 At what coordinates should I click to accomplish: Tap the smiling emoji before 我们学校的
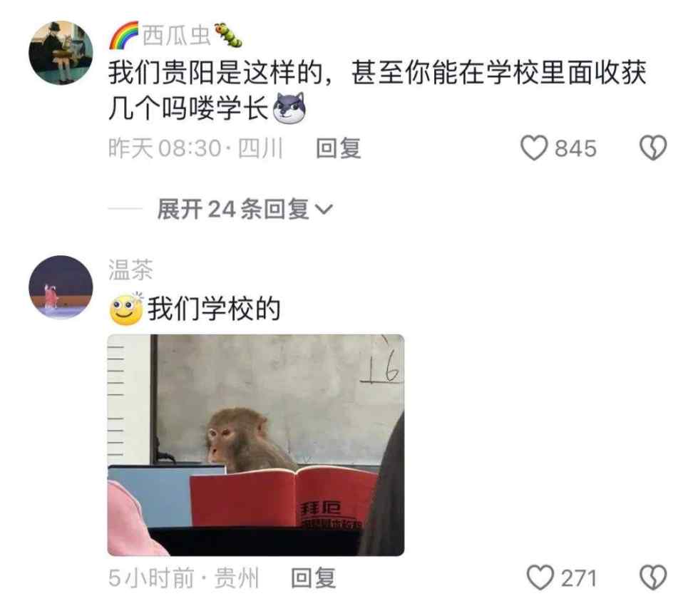point(126,309)
